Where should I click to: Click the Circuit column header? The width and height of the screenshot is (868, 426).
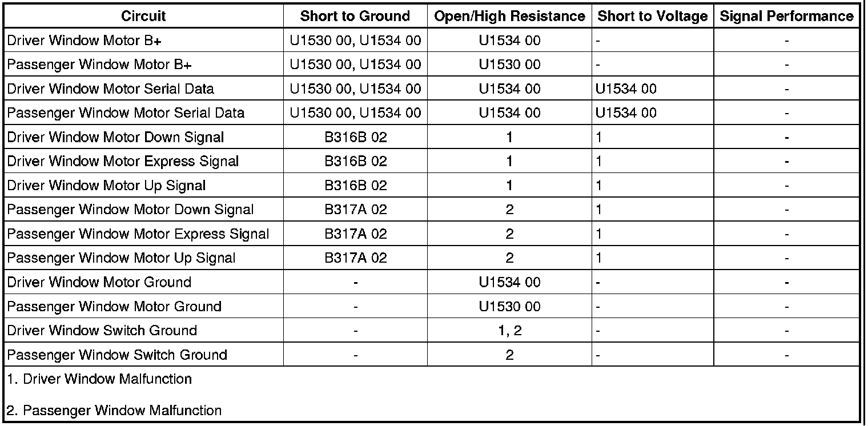click(143, 17)
